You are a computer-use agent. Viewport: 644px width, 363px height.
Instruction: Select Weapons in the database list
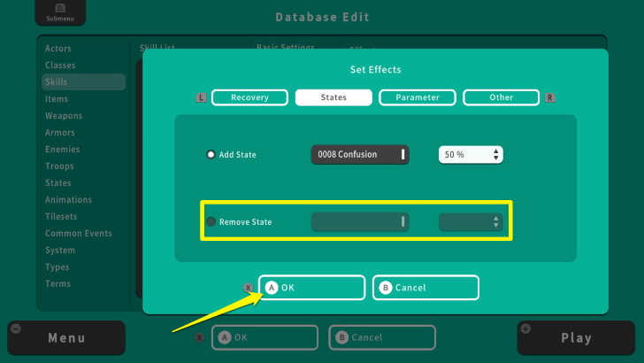click(x=64, y=116)
